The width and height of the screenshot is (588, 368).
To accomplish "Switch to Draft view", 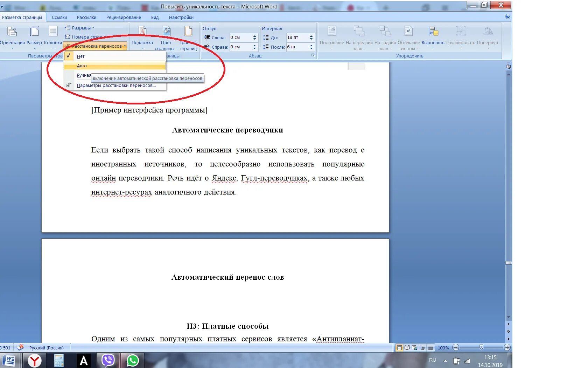I will (x=430, y=348).
